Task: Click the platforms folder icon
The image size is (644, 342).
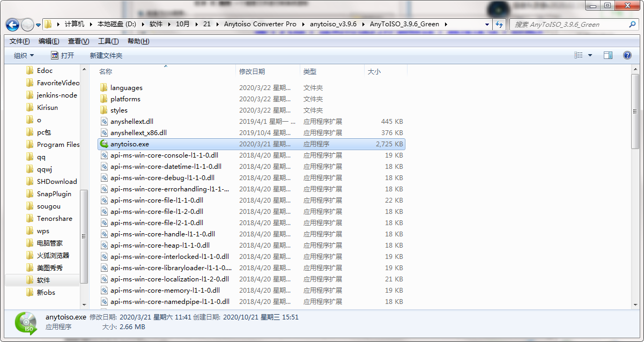Action: click(104, 99)
